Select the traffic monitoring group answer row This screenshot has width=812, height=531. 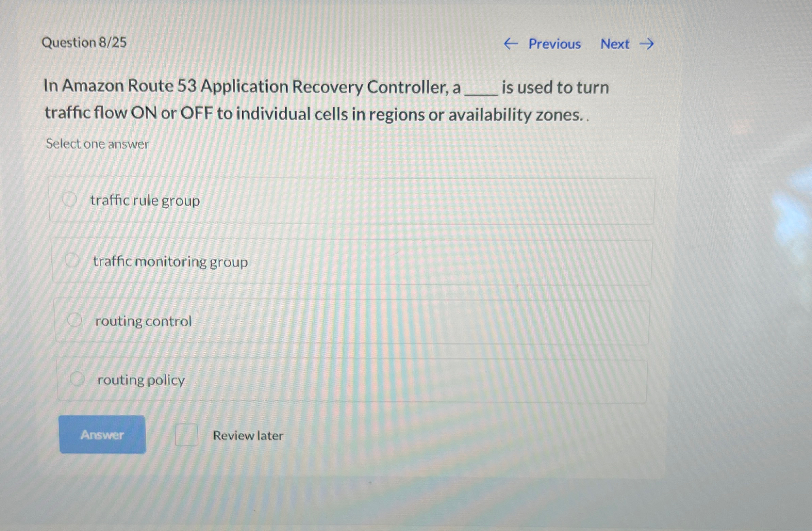pos(351,260)
